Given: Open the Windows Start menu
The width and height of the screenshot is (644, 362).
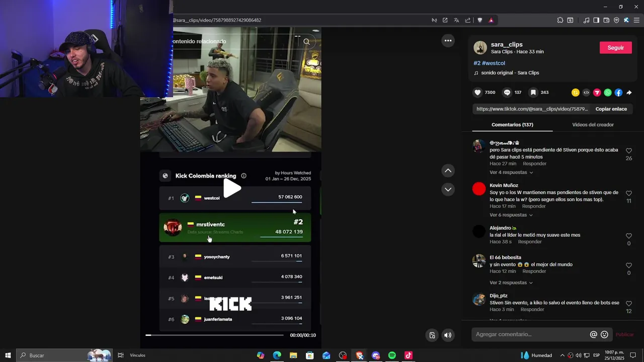Looking at the screenshot, I should pos(8,355).
